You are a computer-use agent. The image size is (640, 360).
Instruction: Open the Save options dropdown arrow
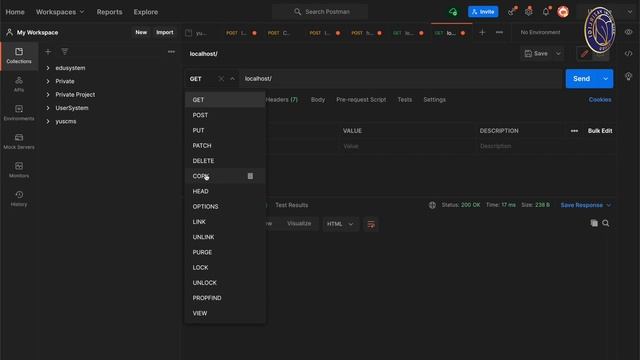[558, 53]
